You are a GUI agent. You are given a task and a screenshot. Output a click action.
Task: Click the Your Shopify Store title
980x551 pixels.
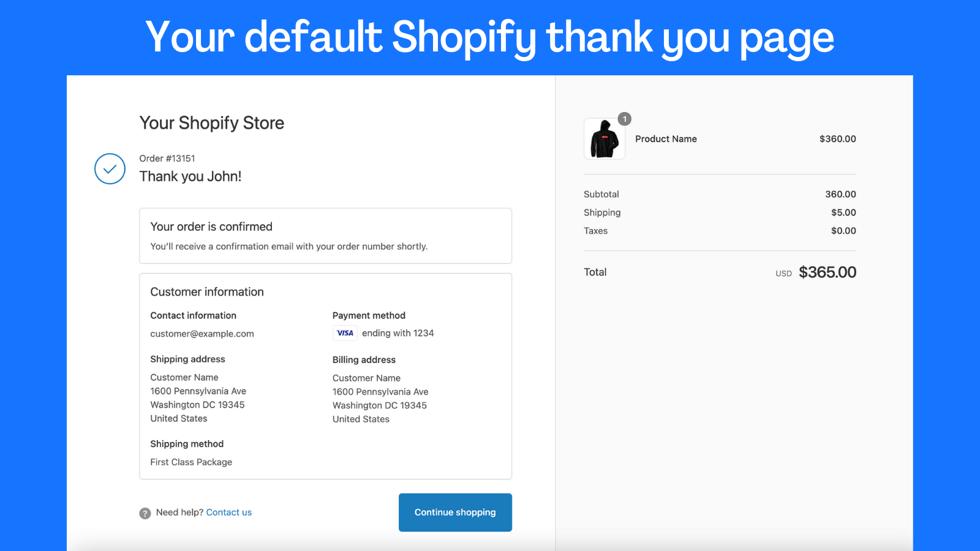click(212, 123)
